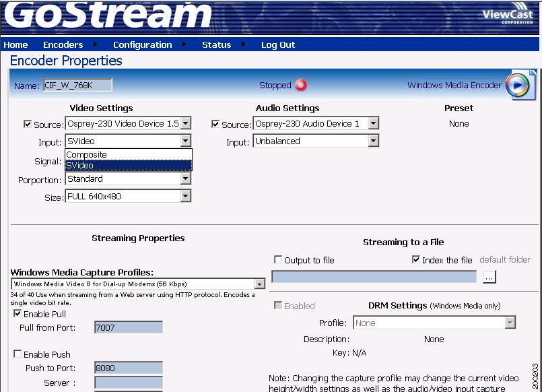Image resolution: width=542 pixels, height=392 pixels.
Task: Toggle the audio Source checkbox
Action: pyautogui.click(x=215, y=124)
